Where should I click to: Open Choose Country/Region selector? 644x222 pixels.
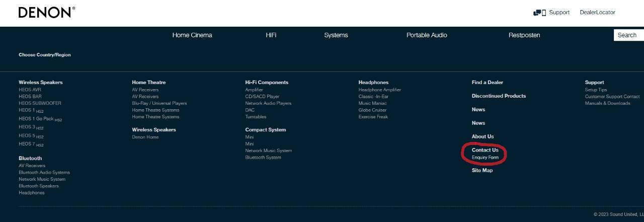pos(45,55)
